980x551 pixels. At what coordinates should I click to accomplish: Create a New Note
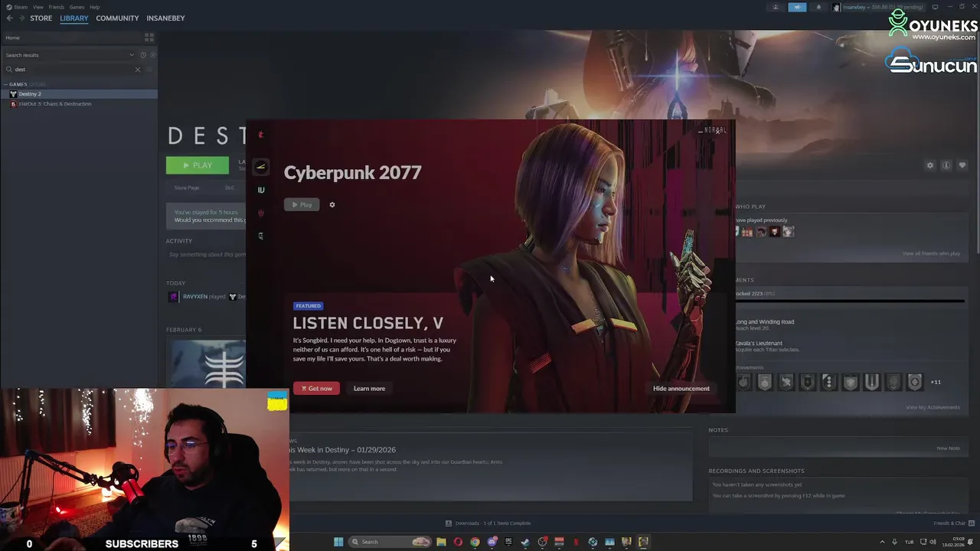948,448
